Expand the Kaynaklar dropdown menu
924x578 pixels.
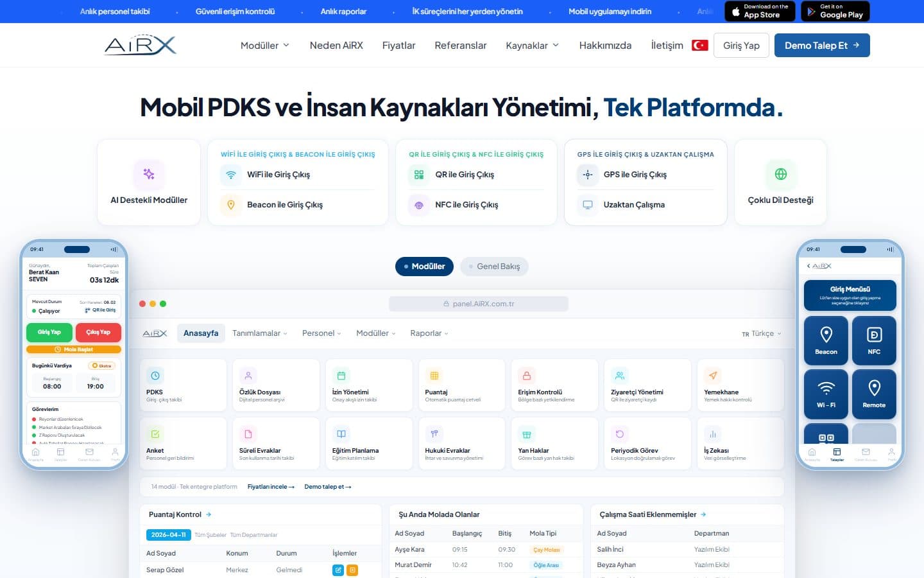[x=533, y=46]
